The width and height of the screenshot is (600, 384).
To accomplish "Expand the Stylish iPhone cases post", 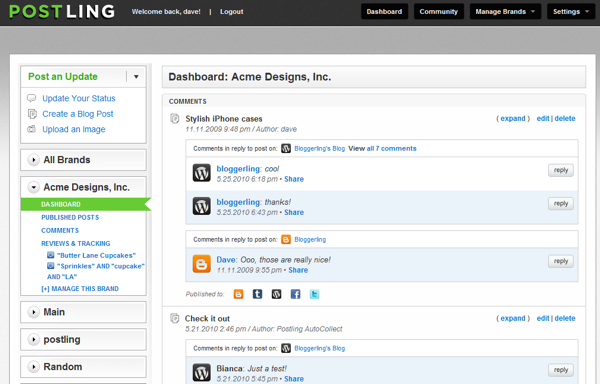I will point(513,119).
